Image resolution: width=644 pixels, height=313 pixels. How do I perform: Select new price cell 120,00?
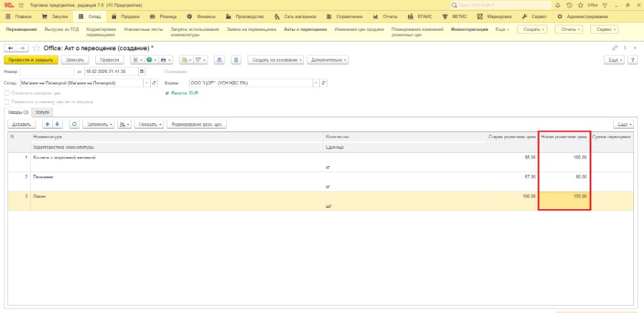(x=565, y=201)
